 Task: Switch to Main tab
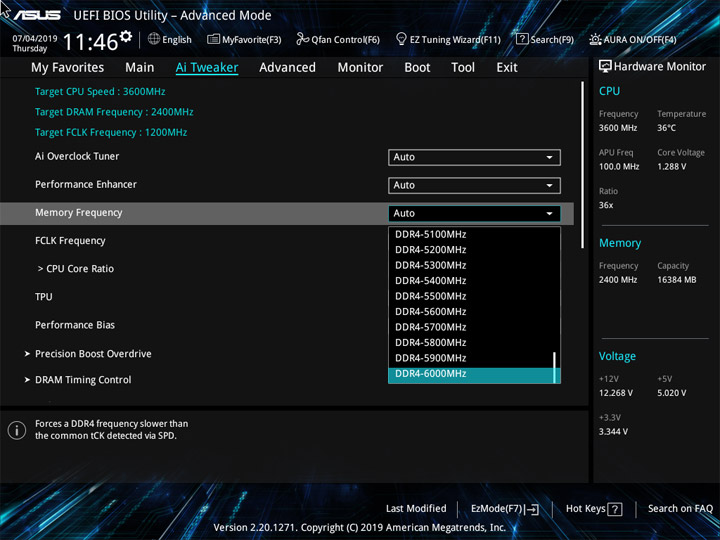coord(140,68)
